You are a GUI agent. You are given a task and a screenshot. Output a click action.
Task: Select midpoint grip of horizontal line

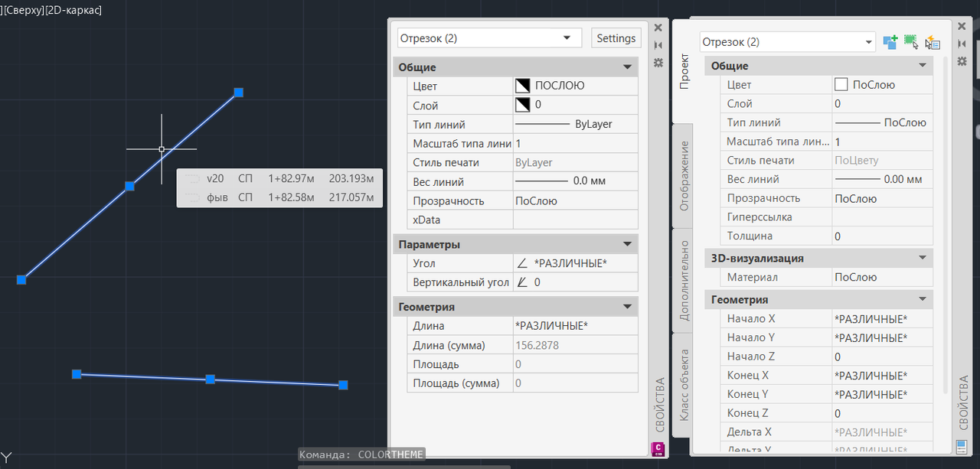(x=211, y=379)
